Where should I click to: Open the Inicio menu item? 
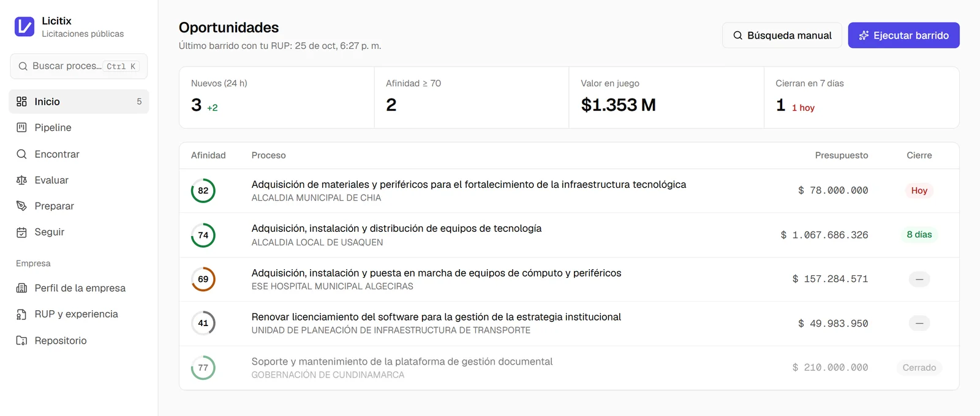(x=79, y=102)
